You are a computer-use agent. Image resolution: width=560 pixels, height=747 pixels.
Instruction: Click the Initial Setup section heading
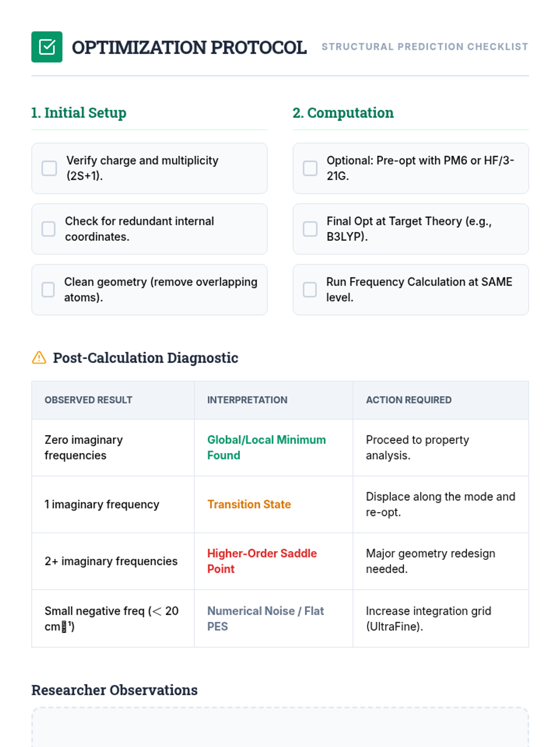point(79,113)
